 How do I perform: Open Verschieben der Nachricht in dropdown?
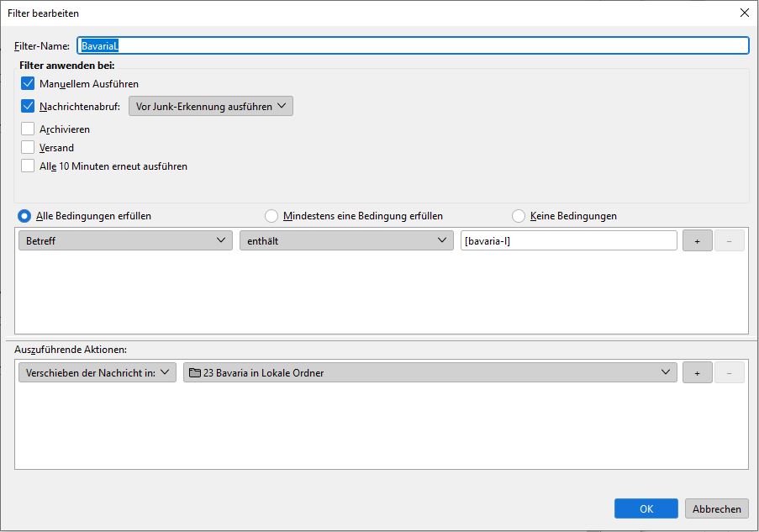[x=97, y=372]
